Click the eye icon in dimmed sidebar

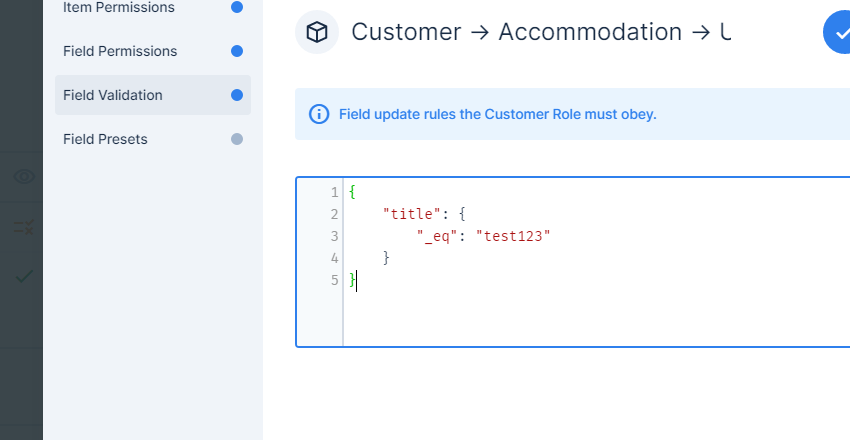24,177
